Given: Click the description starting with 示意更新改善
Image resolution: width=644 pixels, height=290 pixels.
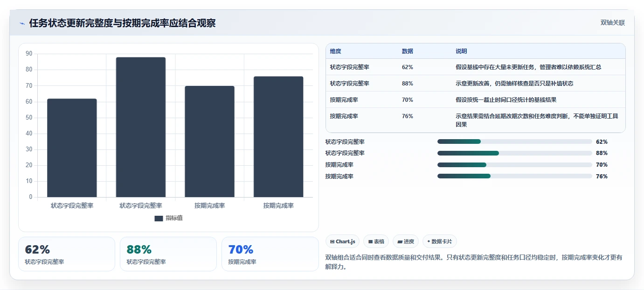Looking at the screenshot, I should [514, 84].
